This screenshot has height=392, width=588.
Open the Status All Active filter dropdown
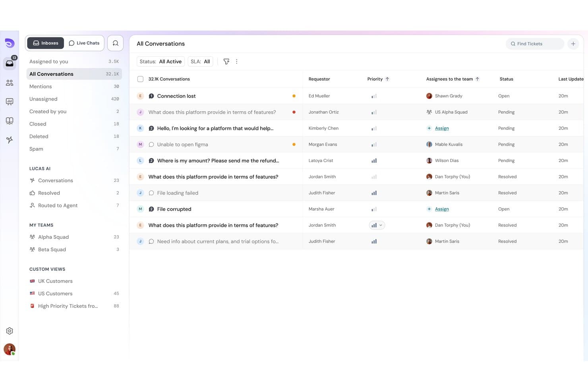click(161, 62)
